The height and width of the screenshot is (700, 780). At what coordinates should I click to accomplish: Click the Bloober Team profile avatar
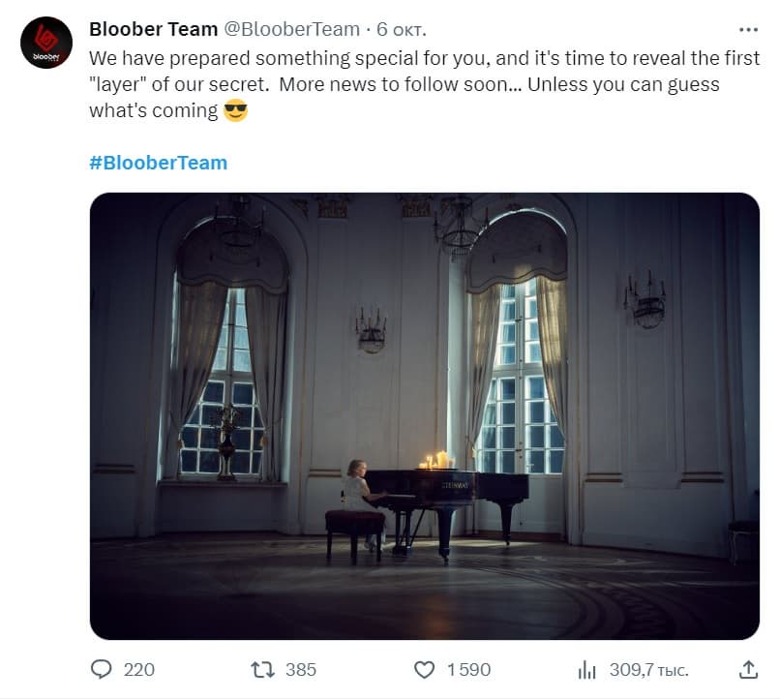45,43
